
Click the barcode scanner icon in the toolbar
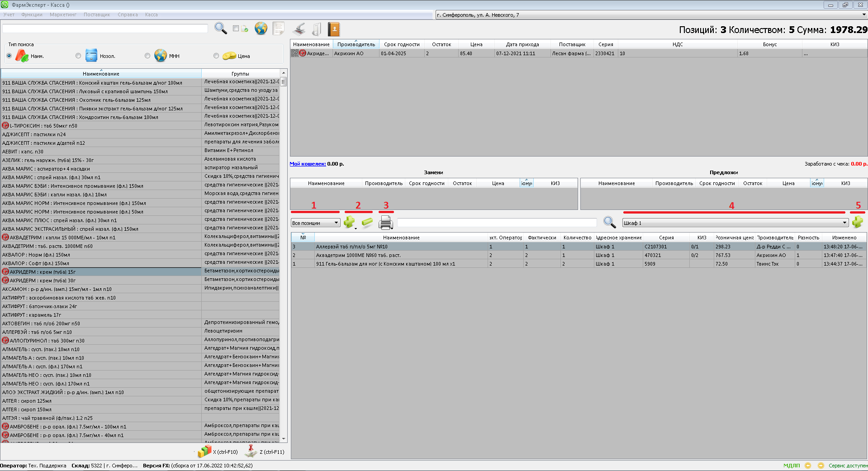point(299,29)
